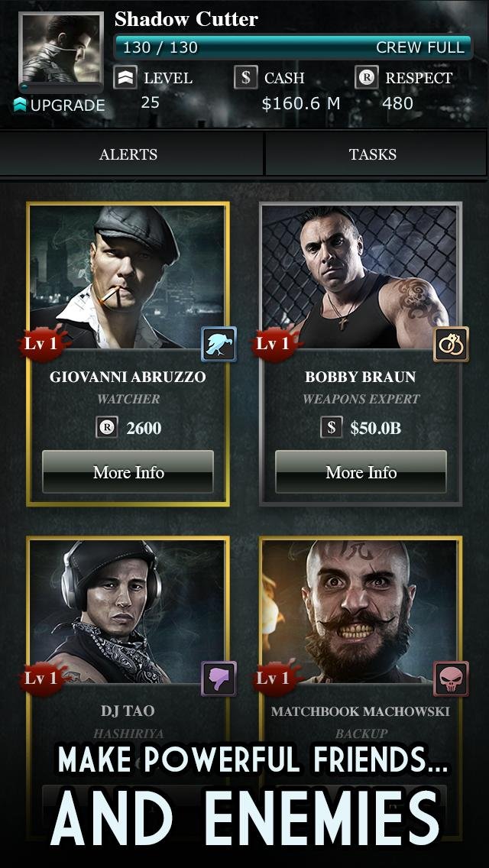Click the respect cost icon beside 2600
Screen dimensions: 489x868
(107, 427)
